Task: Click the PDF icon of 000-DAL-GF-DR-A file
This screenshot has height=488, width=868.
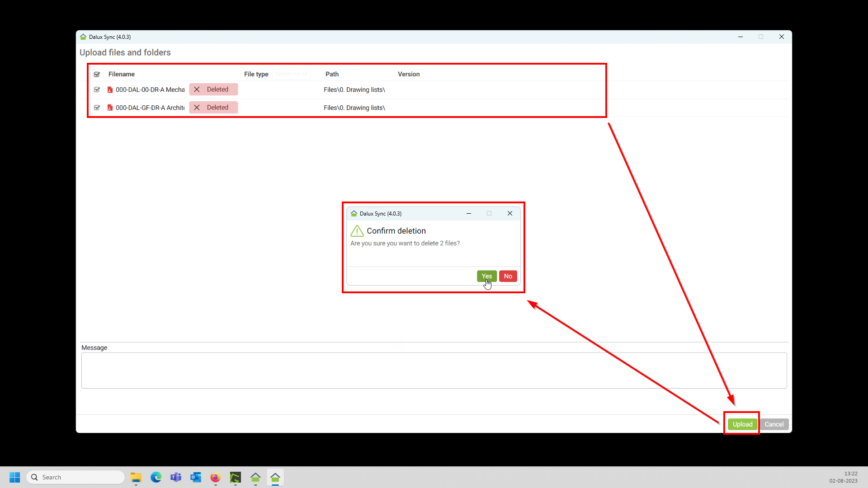Action: [110, 108]
